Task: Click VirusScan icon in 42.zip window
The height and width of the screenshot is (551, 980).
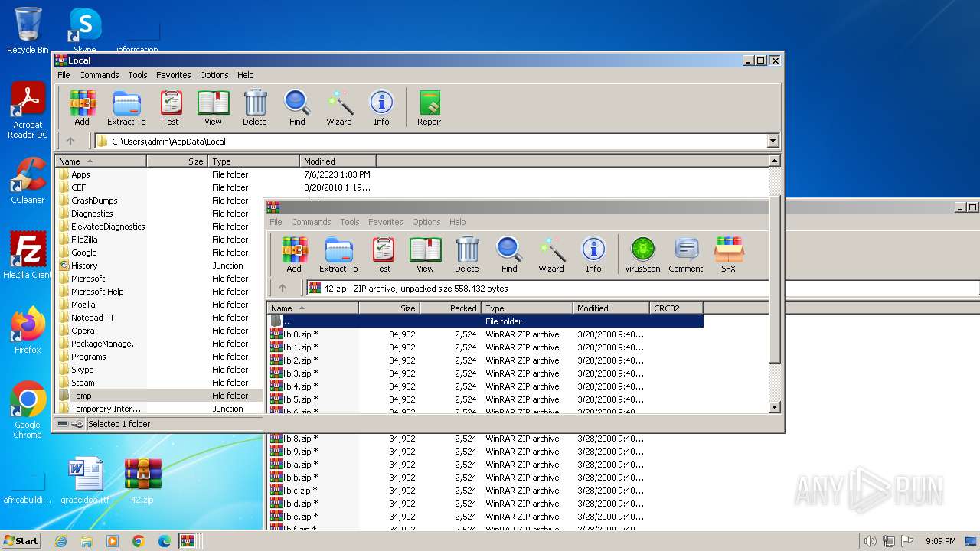Action: pos(642,255)
